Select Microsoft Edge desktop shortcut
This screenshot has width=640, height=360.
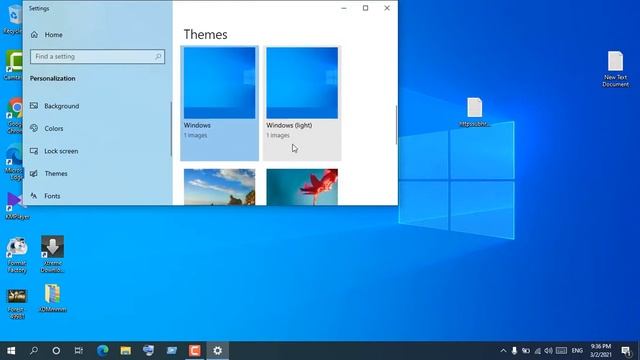[16, 162]
